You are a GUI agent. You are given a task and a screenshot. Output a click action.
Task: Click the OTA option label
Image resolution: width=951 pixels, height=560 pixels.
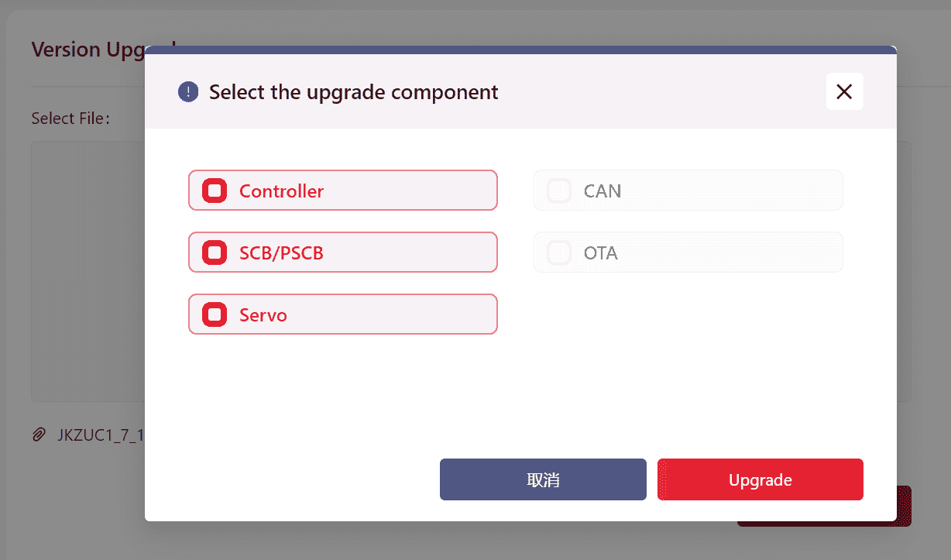tap(601, 253)
